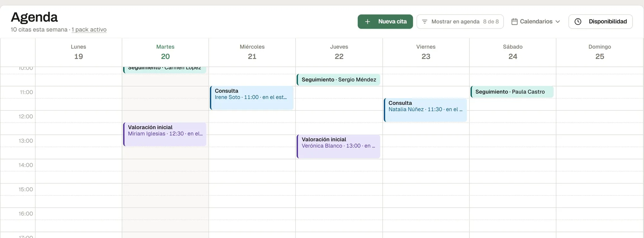This screenshot has height=238, width=644.
Task: Select the Lunes 19 day header
Action: tap(79, 52)
